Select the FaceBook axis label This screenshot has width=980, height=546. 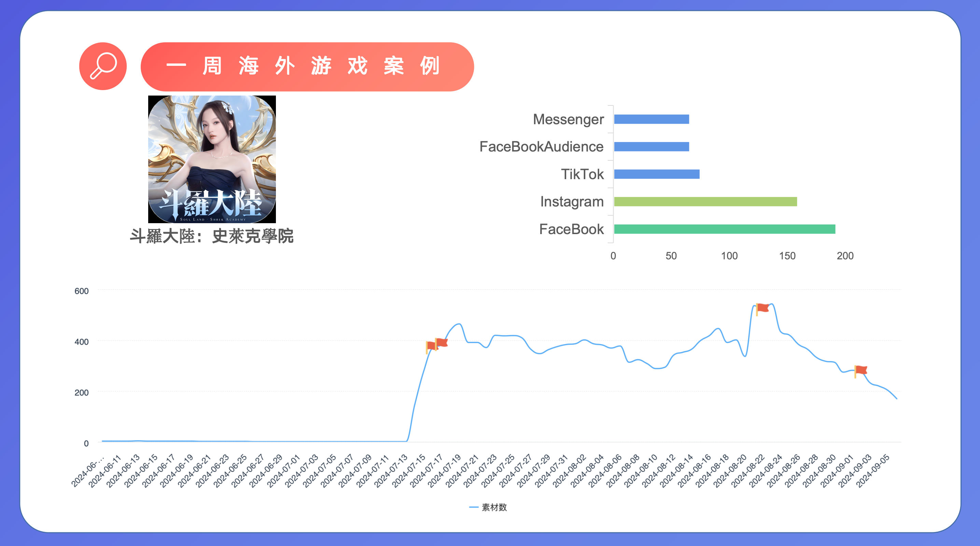tap(571, 229)
